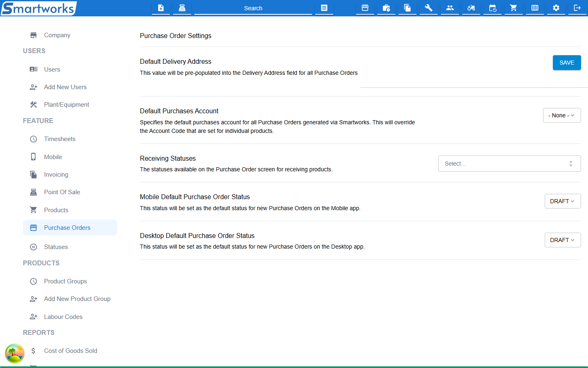This screenshot has height=368, width=588.
Task: Open Point Of Sale settings
Action: [70, 192]
